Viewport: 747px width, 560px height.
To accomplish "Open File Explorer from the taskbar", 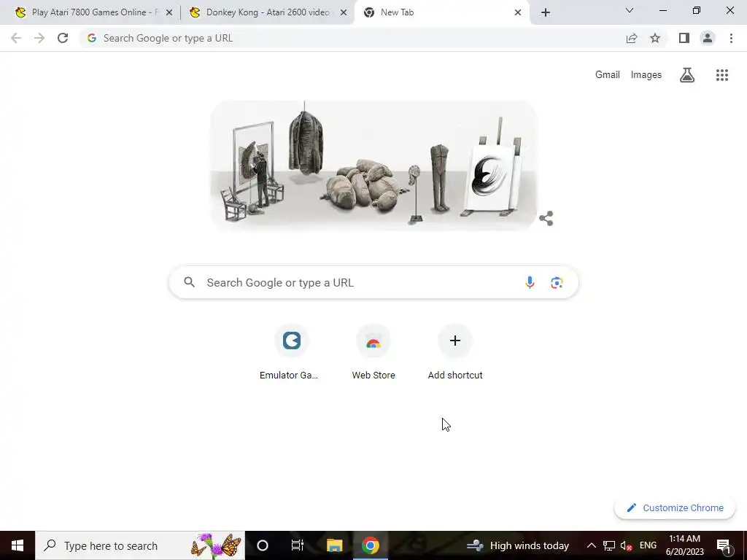I will click(x=334, y=545).
